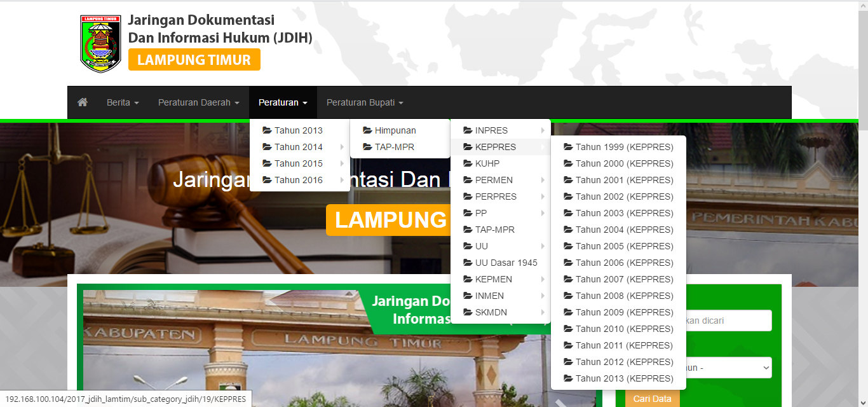Click folder icon beside PERMEN
Screen dimensions: 868x407
[468, 180]
